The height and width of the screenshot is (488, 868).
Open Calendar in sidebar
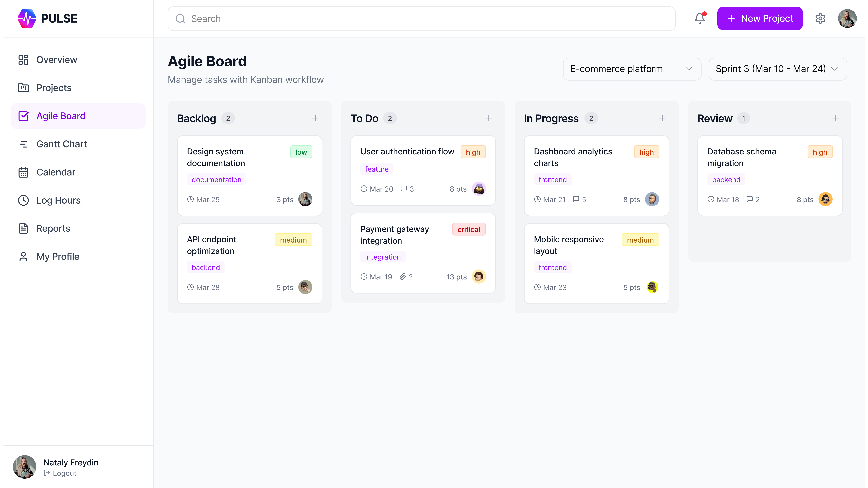point(78,172)
